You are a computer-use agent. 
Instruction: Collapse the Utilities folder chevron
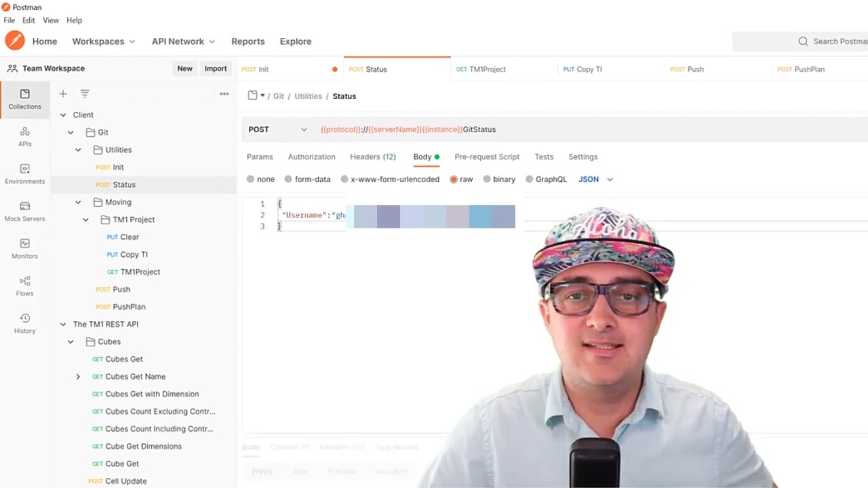pos(78,150)
